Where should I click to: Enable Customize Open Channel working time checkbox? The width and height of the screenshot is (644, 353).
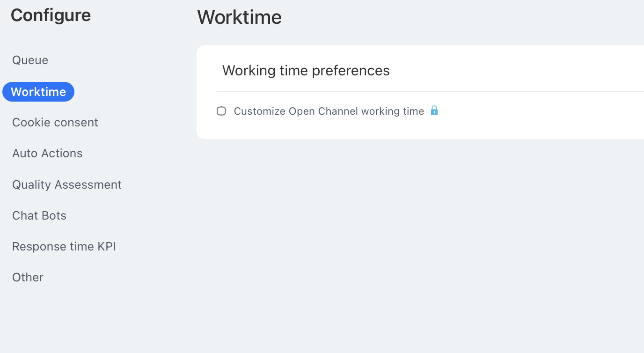(221, 111)
